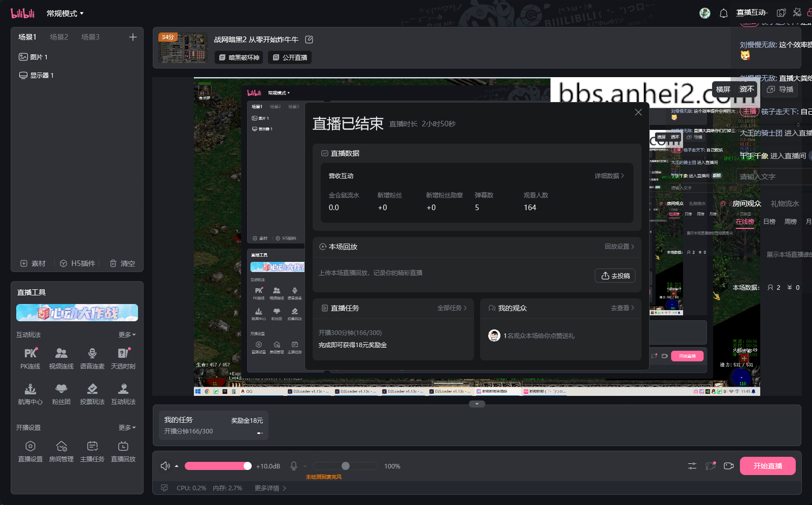Click the 心动大作战 banner
Viewport: 812px width, 505px height.
click(x=77, y=313)
